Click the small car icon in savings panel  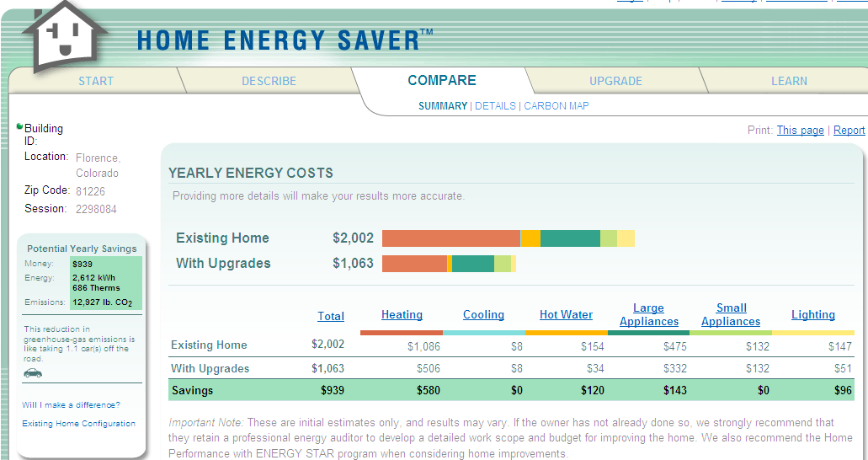click(x=33, y=372)
